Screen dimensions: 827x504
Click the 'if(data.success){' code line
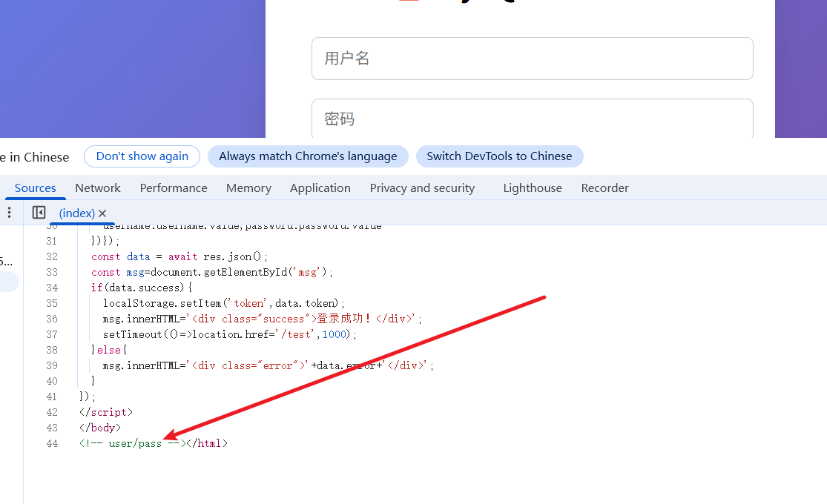(x=142, y=288)
